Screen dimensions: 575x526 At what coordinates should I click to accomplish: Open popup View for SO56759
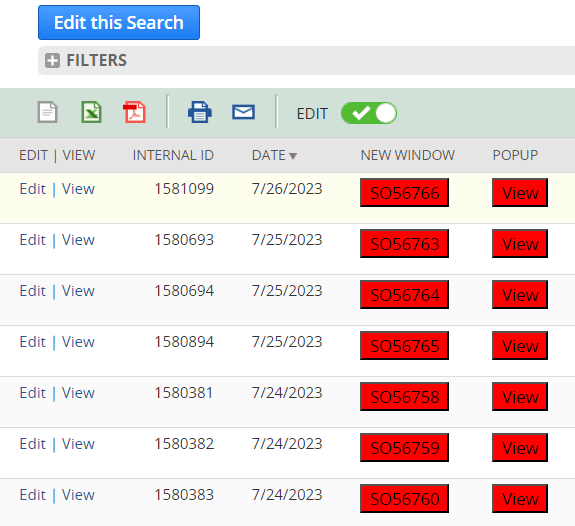(x=520, y=448)
